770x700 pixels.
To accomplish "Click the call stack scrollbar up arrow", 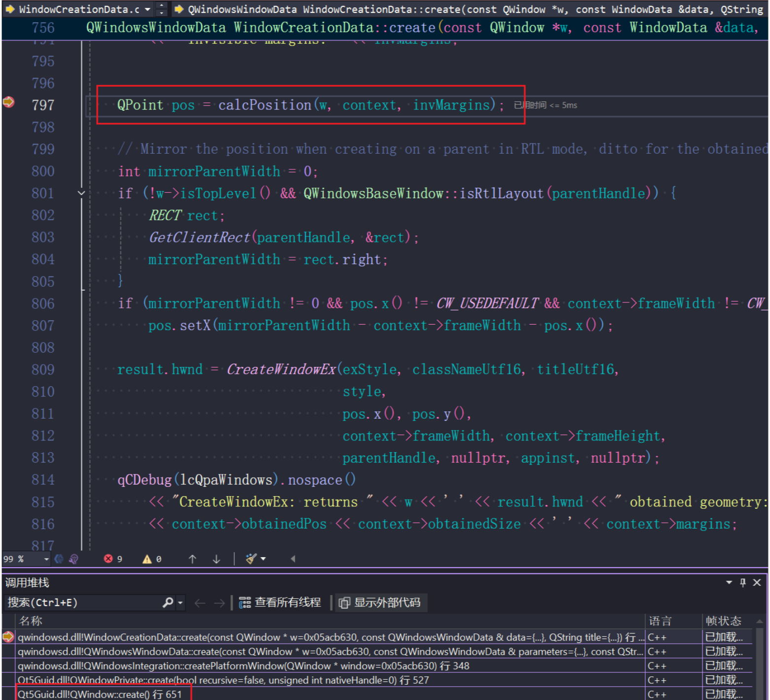I will click(x=760, y=621).
